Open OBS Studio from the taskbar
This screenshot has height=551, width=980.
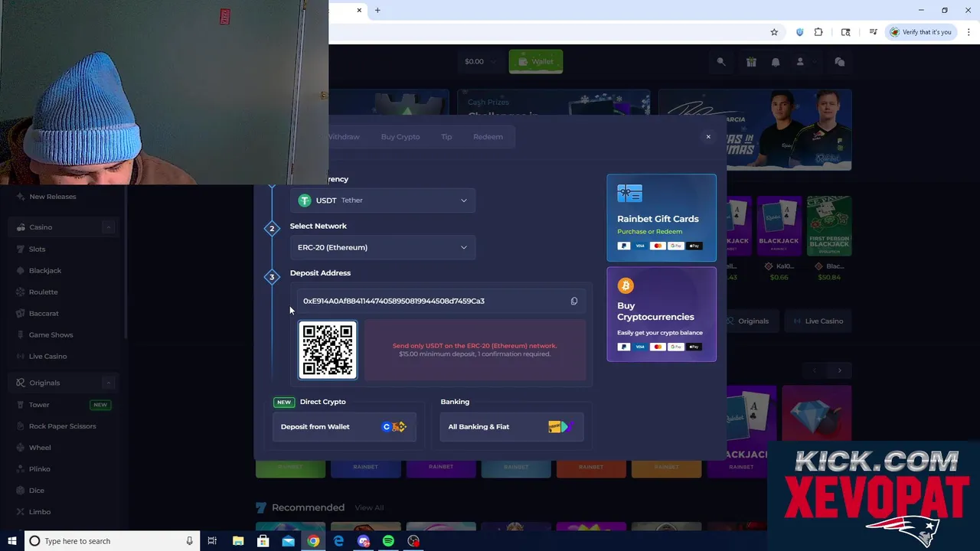413,541
